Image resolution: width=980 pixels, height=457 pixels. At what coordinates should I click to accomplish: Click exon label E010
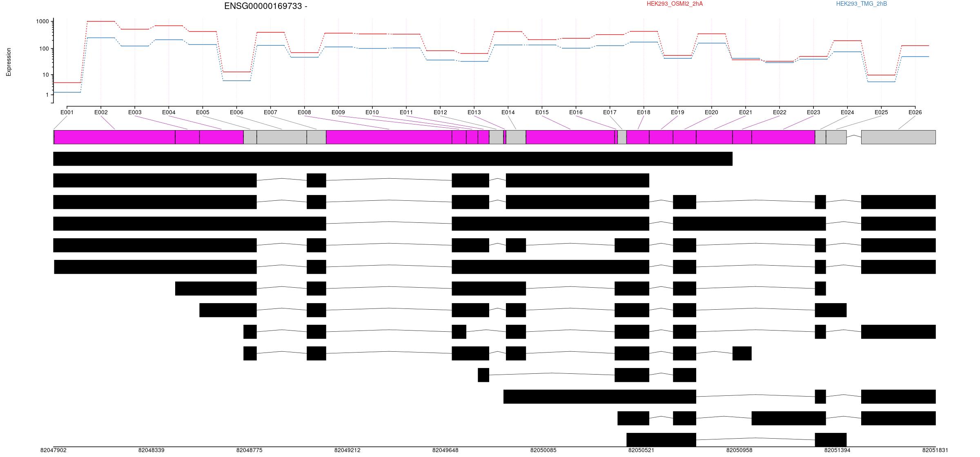[372, 112]
